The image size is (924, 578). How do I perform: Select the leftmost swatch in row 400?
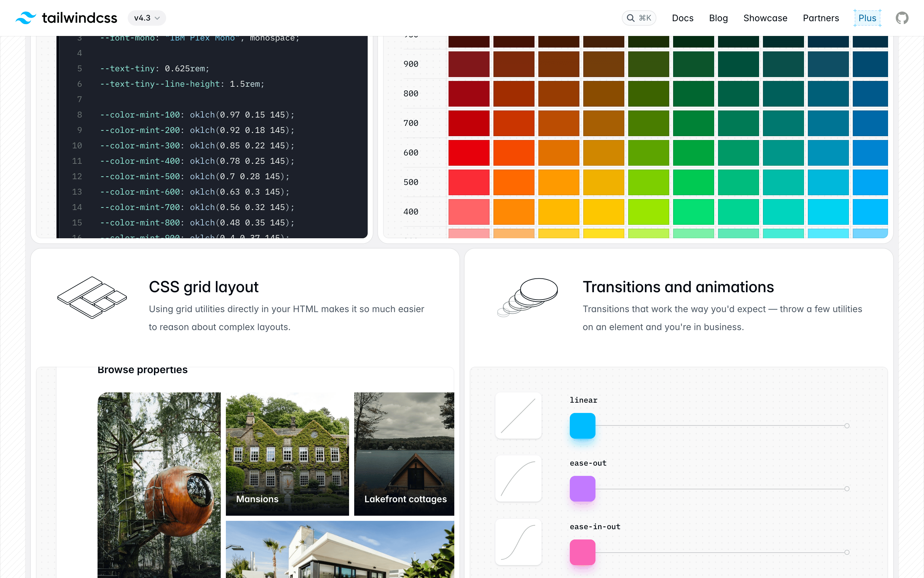[469, 211]
